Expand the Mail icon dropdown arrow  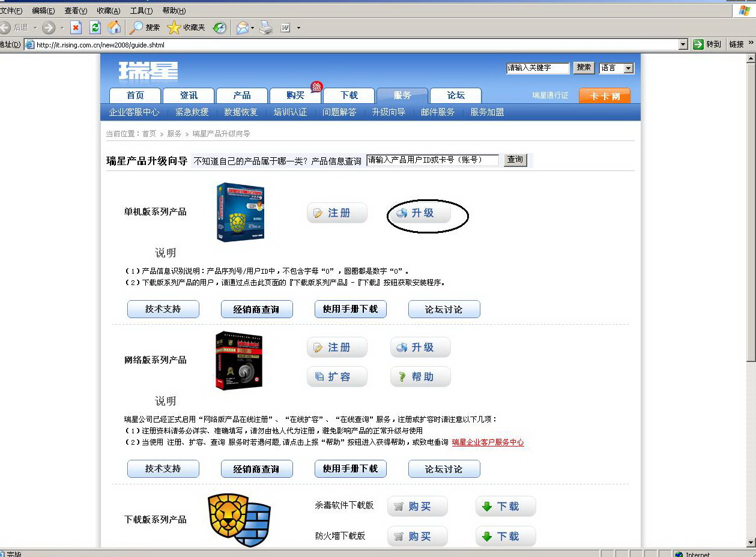pyautogui.click(x=253, y=28)
